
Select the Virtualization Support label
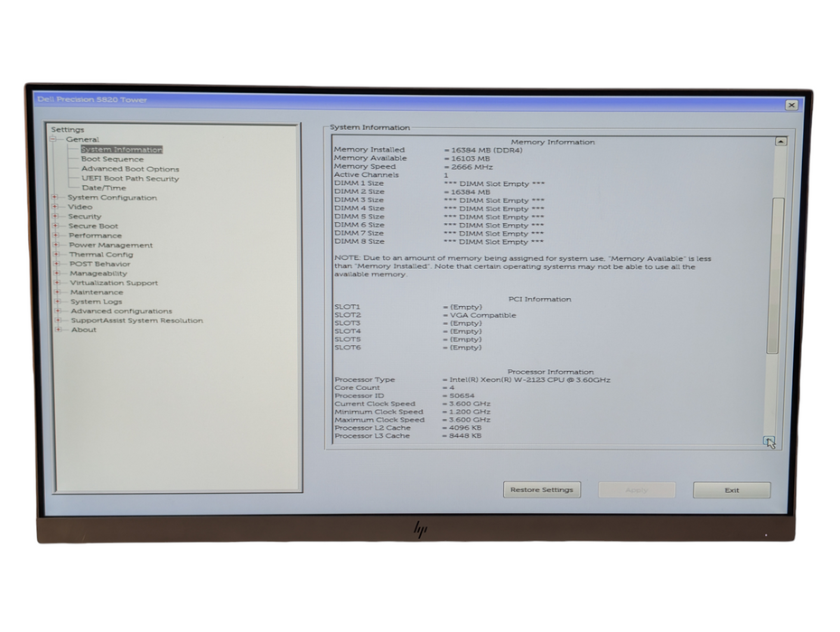pos(114,283)
